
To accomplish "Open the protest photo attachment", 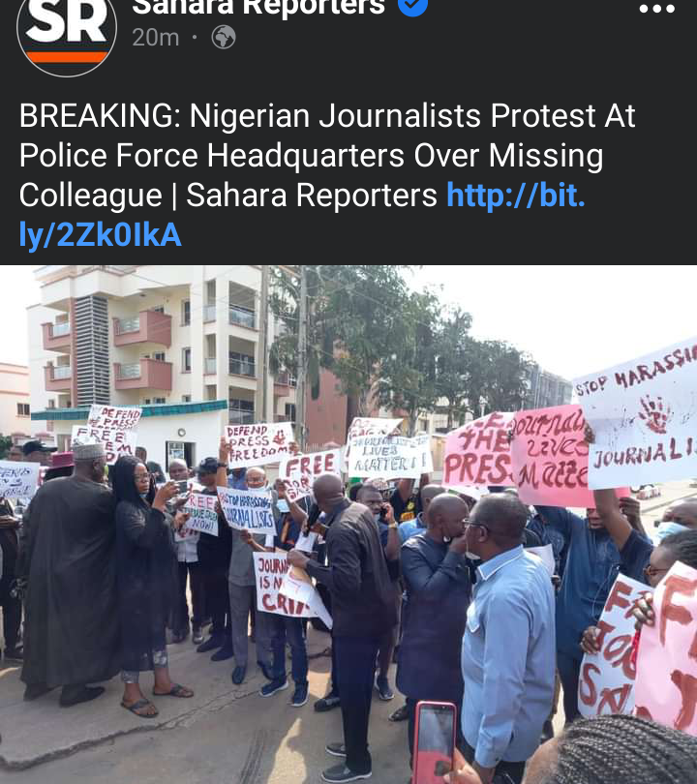I will (x=348, y=525).
